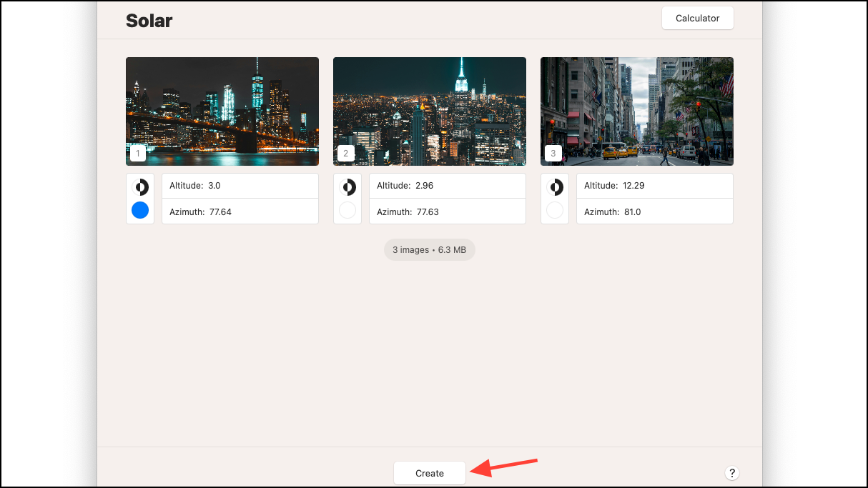Click the Solar title text

click(x=149, y=20)
